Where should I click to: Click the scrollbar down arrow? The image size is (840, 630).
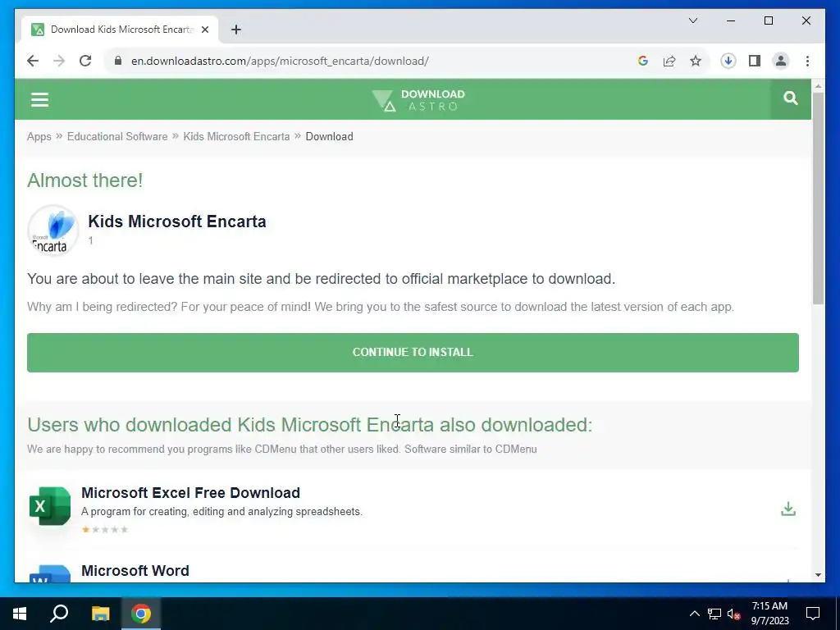[x=818, y=575]
